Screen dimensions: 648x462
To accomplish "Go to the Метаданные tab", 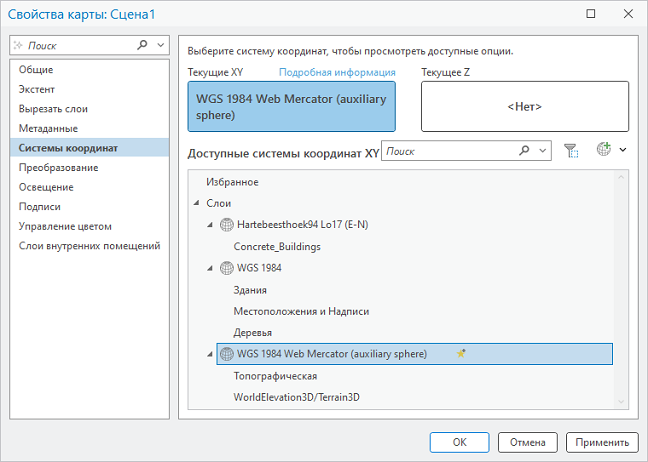I will 89,129.
